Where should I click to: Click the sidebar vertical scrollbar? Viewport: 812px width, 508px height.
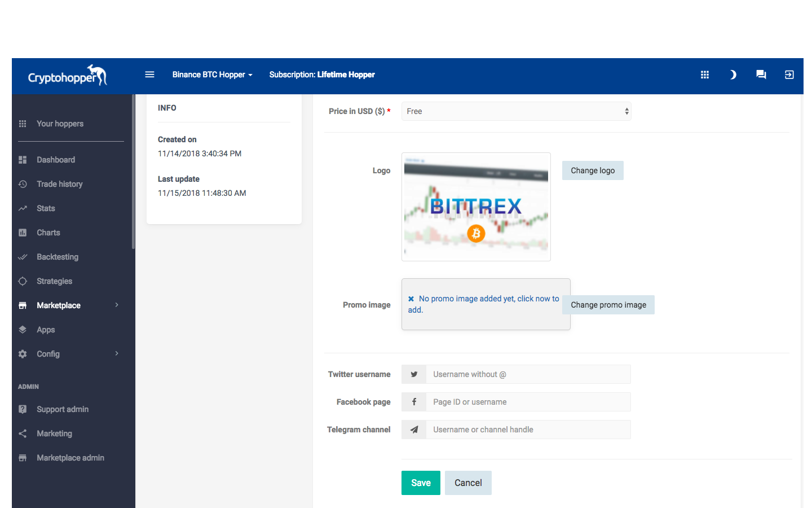[x=133, y=172]
